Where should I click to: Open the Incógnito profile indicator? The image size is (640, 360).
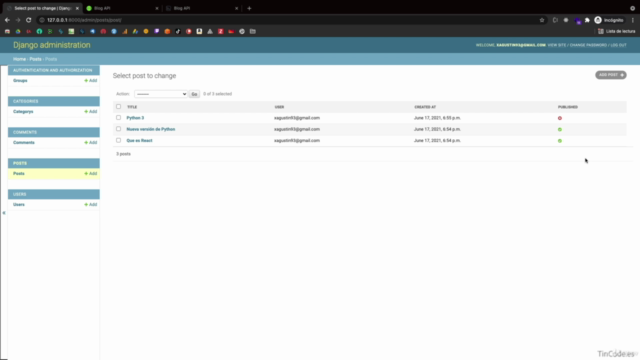[x=609, y=20]
